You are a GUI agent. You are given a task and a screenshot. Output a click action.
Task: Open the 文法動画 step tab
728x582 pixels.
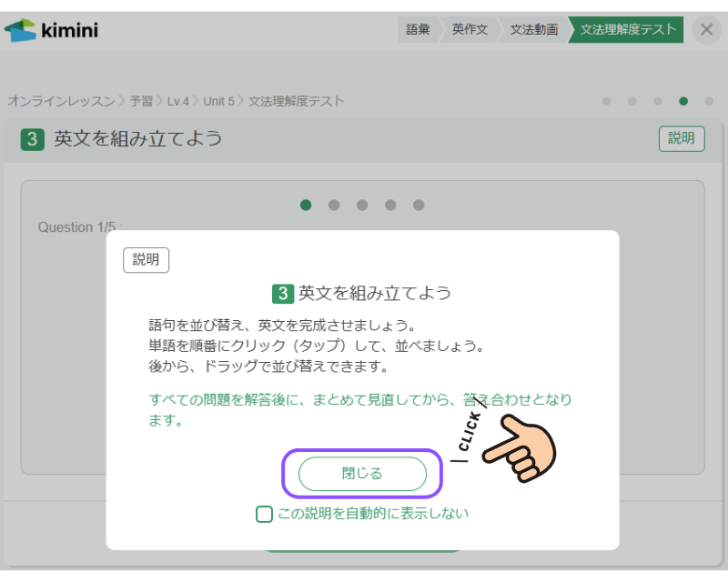533,30
